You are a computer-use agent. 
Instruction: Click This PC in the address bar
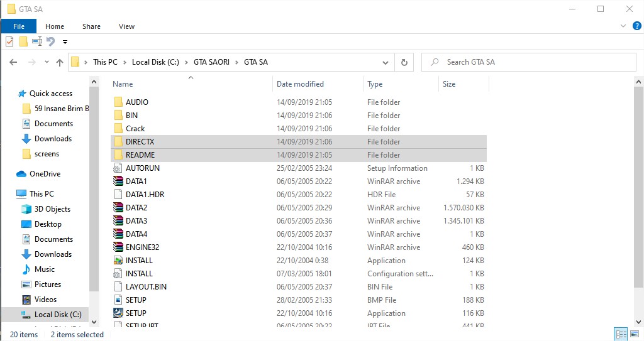click(x=105, y=62)
